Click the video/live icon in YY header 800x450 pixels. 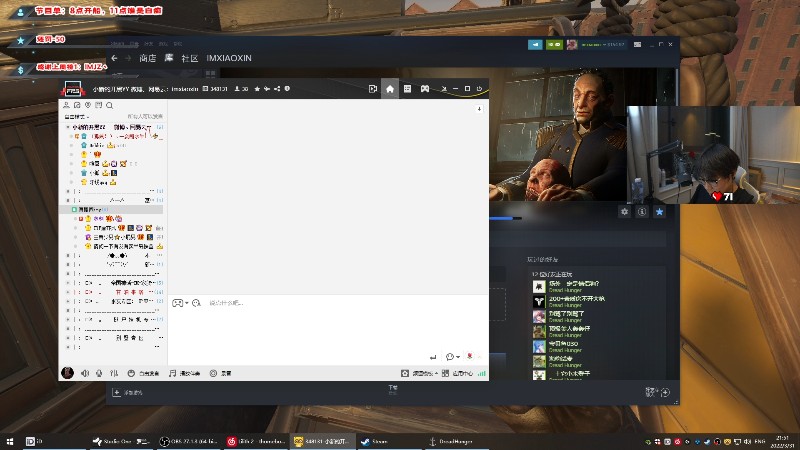(373, 89)
